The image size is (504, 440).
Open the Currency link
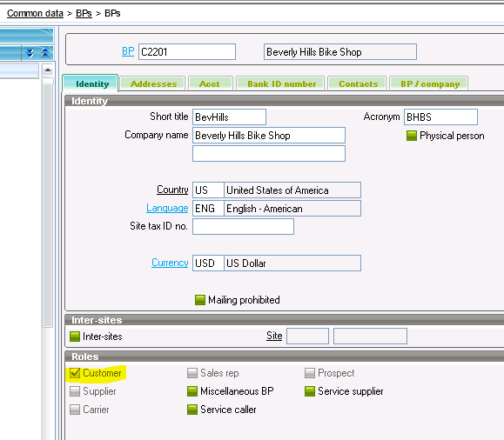pos(170,263)
